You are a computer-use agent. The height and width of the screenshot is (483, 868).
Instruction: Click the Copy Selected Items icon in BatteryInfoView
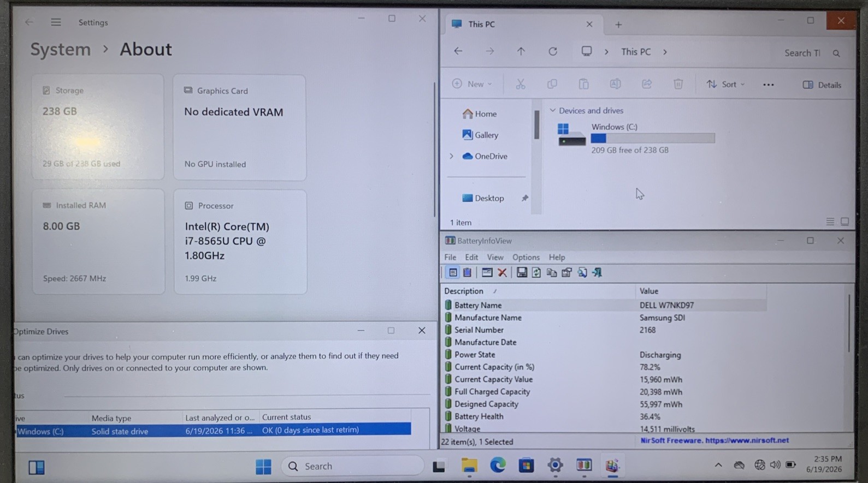tap(552, 272)
